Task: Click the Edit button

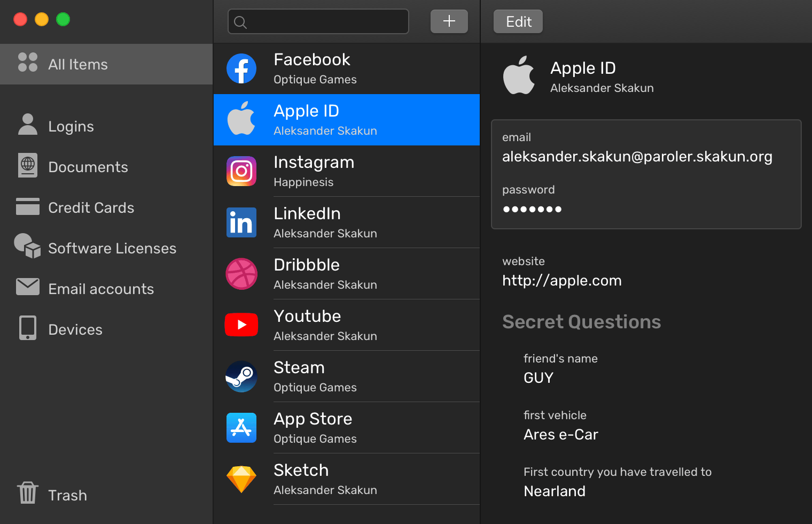Action: [518, 22]
